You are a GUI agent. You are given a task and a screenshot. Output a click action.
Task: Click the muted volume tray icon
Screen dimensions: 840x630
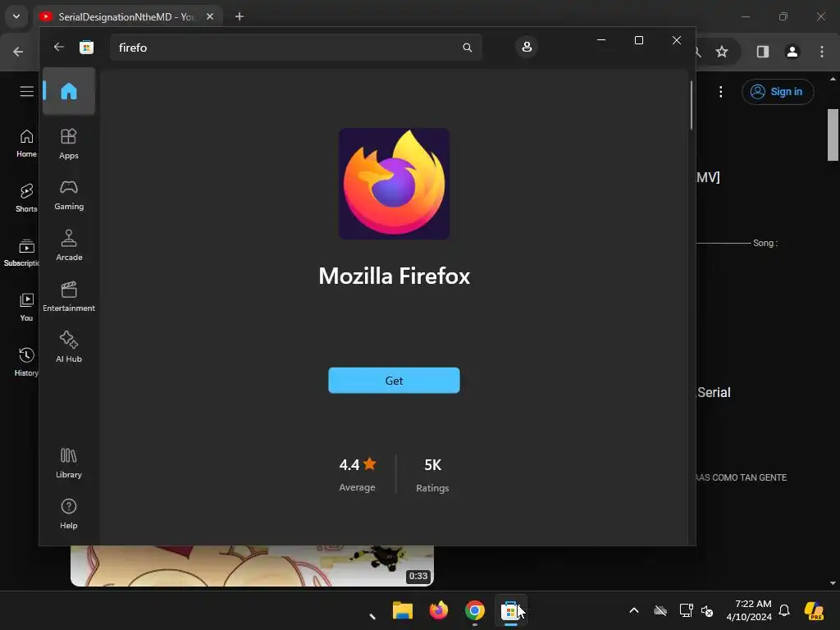708,610
